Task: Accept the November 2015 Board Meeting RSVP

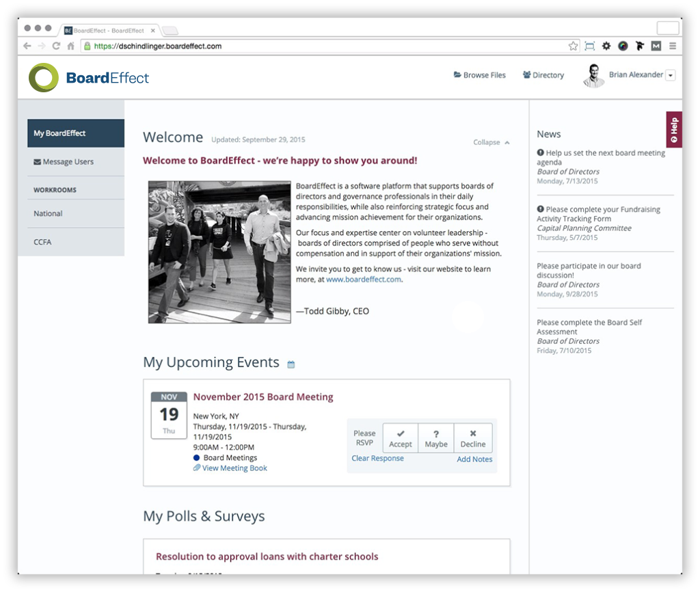Action: (x=400, y=438)
